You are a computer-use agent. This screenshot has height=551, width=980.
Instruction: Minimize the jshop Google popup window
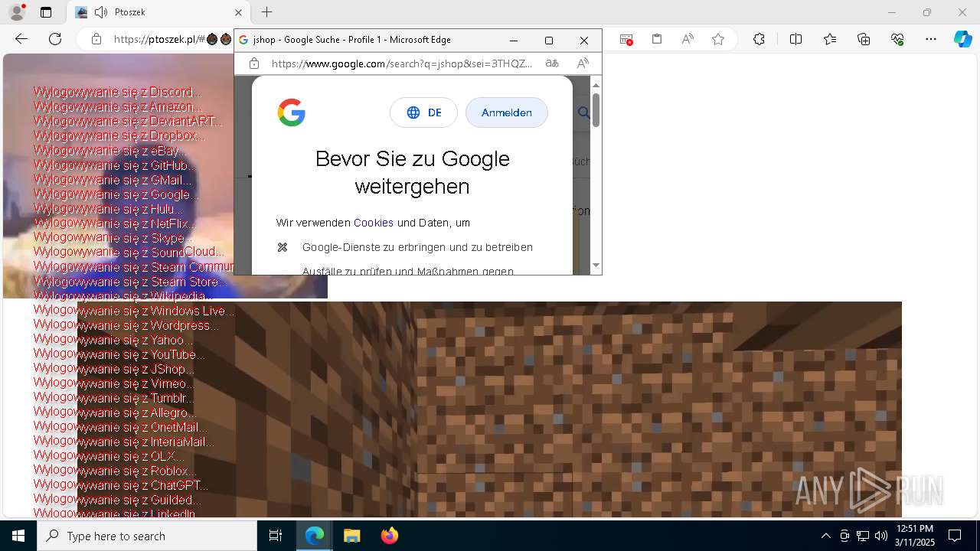(x=514, y=40)
